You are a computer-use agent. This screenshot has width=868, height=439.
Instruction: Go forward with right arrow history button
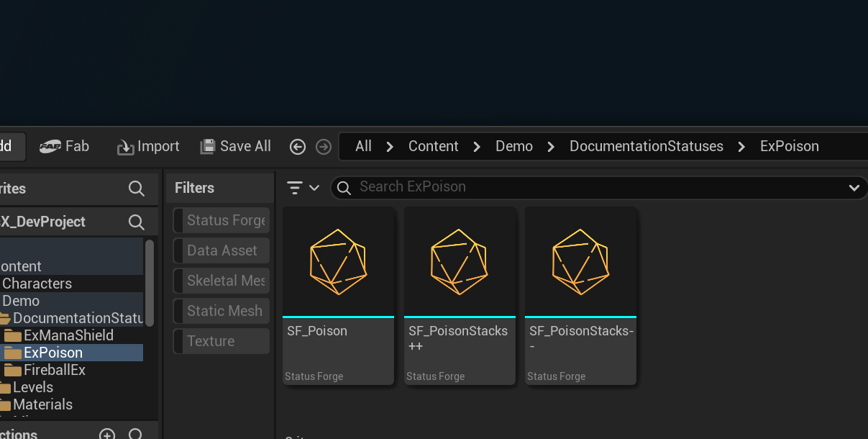(x=324, y=147)
